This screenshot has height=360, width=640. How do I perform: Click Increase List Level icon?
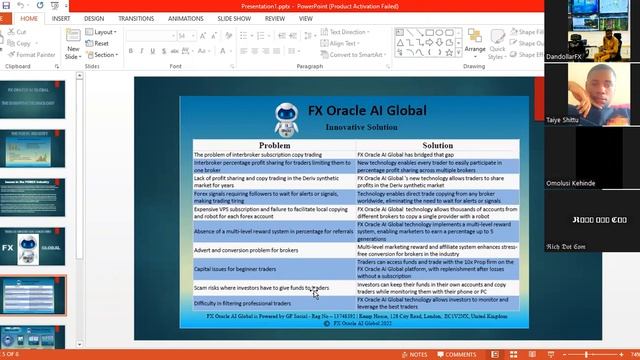(x=293, y=36)
